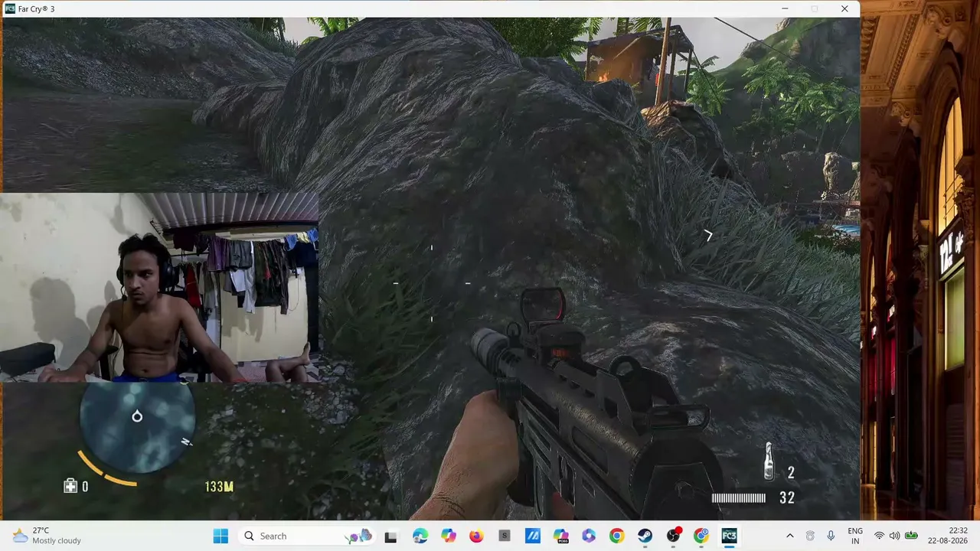Image resolution: width=980 pixels, height=551 pixels.
Task: Click the medkit icon in the game HUD
Action: [70, 486]
